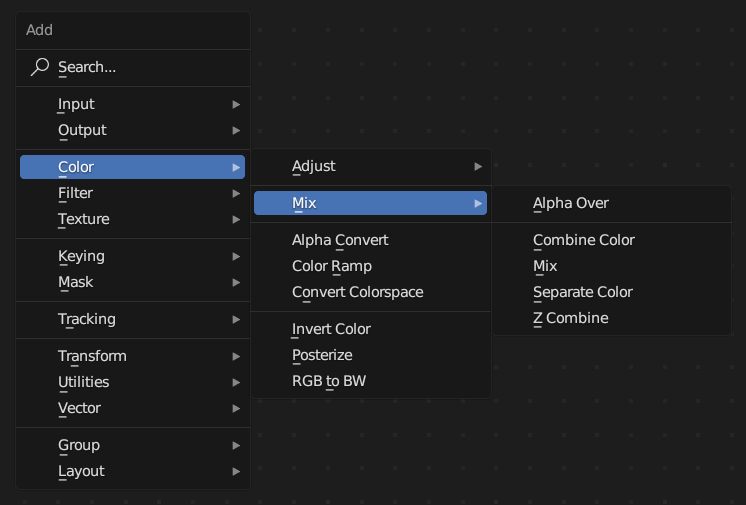Select Convert Colorspace entry

[357, 292]
